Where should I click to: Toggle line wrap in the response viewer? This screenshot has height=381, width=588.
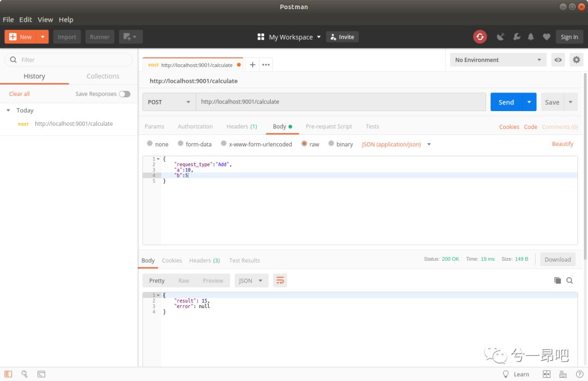[x=280, y=280]
